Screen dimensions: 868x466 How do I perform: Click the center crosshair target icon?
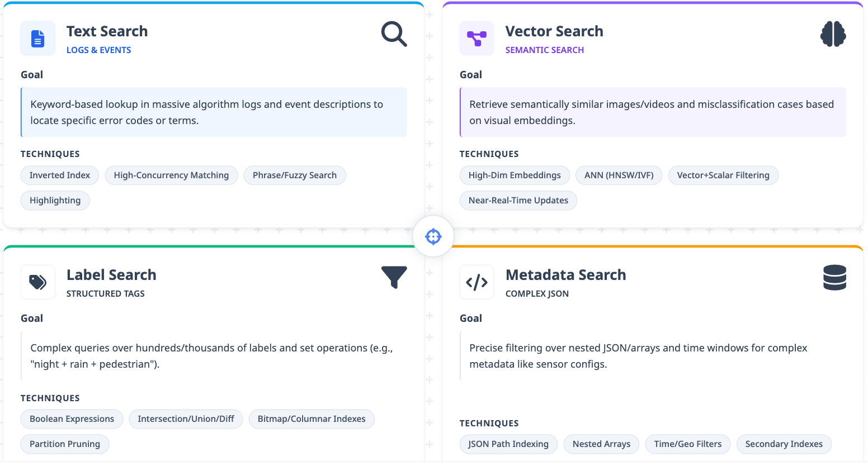coord(433,236)
